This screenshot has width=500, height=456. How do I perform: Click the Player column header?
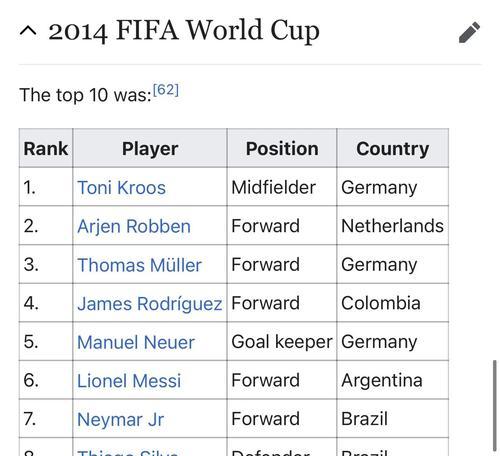[x=150, y=148]
